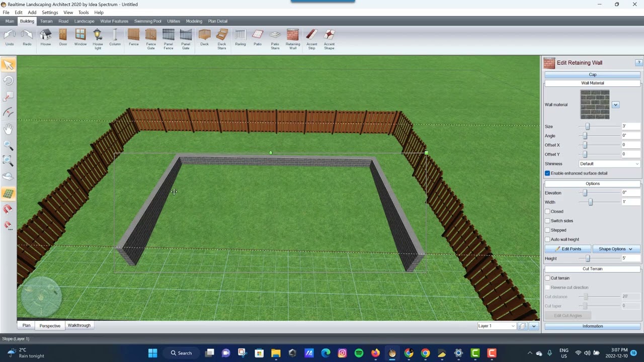Click the wall material texture thumbnail
This screenshot has height=362, width=644.
click(595, 105)
